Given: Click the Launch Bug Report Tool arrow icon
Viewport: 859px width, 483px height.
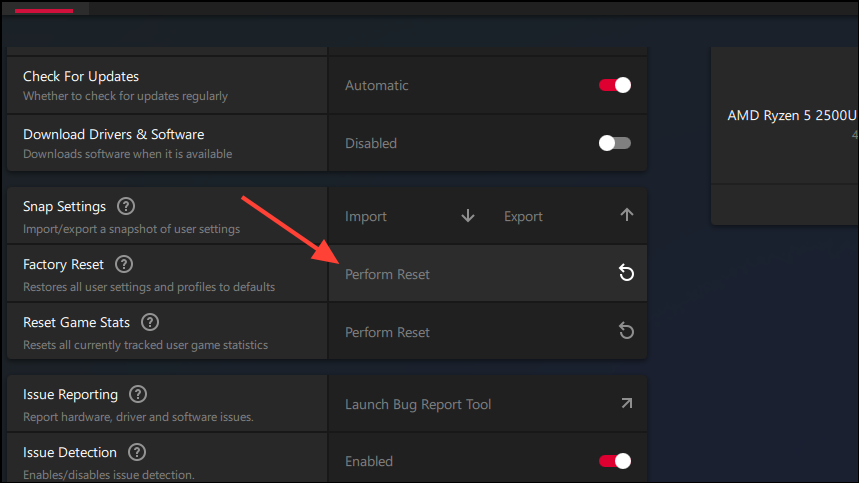Looking at the screenshot, I should click(x=627, y=404).
